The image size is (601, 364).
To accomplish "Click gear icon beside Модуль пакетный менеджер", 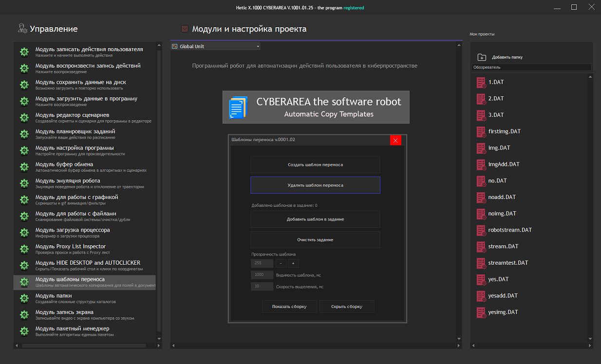I will pos(24,331).
